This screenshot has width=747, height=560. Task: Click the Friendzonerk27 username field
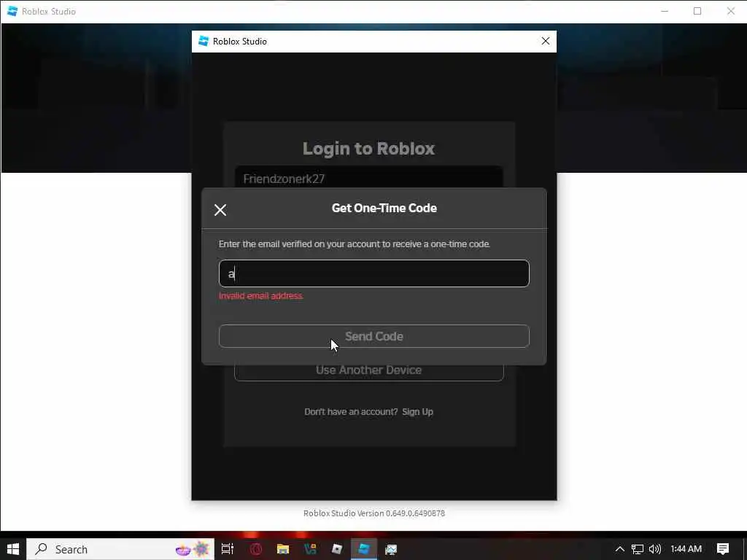[x=368, y=178]
